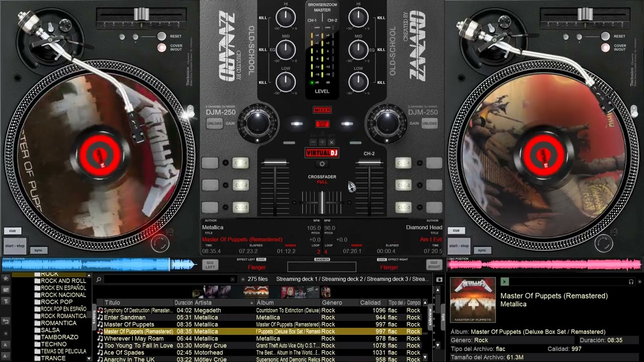The height and width of the screenshot is (362, 644).
Task: Click the ROCK NACIONAL folder icon
Action: pyautogui.click(x=37, y=295)
